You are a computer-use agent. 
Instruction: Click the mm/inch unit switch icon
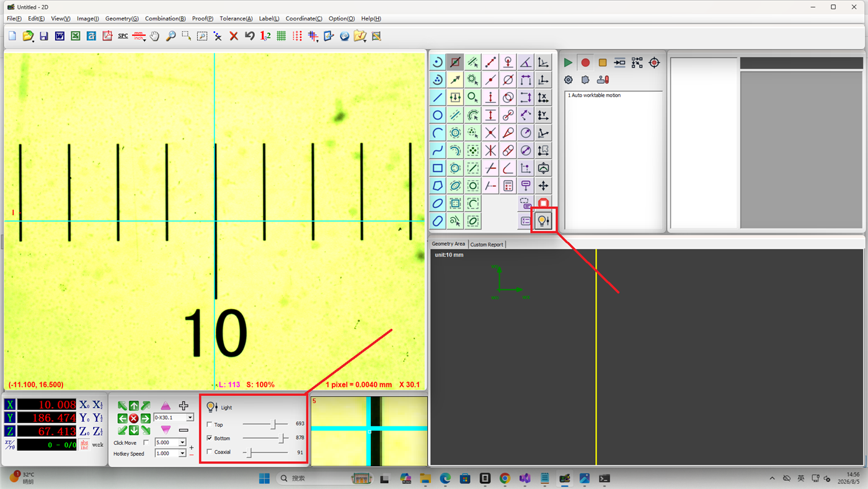pyautogui.click(x=139, y=36)
